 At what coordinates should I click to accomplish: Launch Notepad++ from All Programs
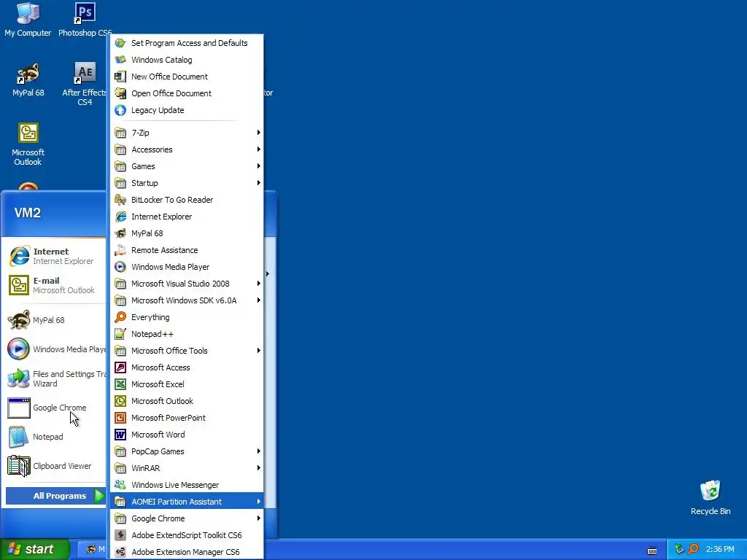[x=187, y=334]
